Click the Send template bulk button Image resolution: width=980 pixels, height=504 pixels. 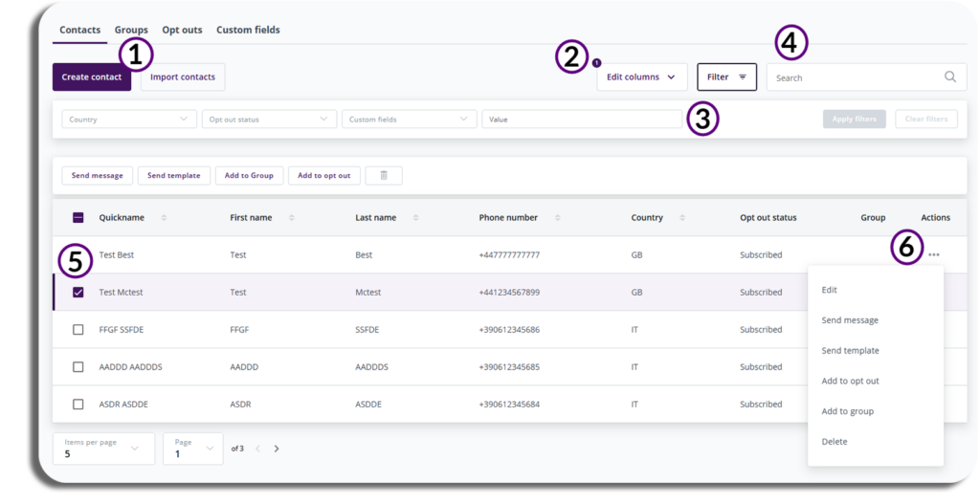[x=174, y=176]
